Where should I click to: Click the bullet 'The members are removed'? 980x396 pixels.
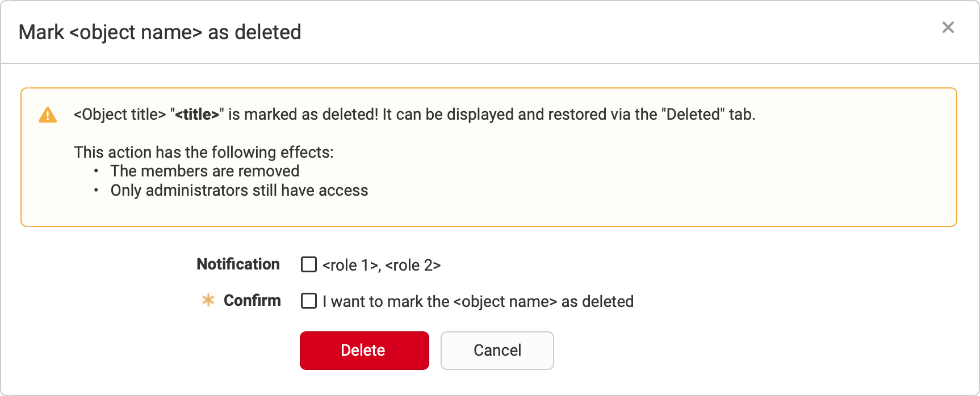(x=205, y=171)
